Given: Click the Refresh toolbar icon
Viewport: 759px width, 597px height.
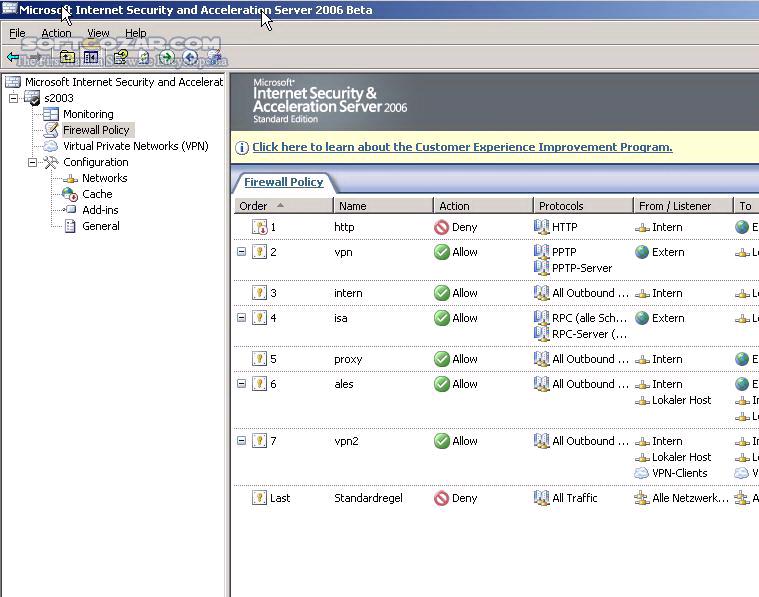Looking at the screenshot, I should (x=144, y=57).
